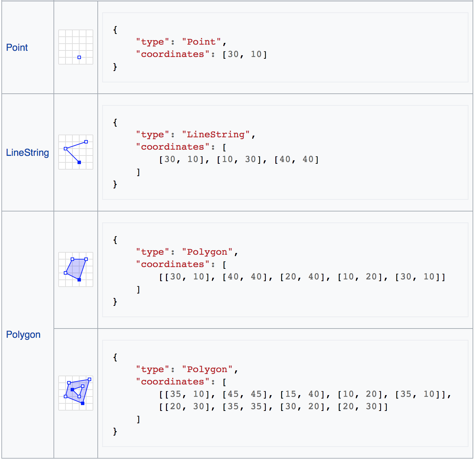476x460 pixels.
Task: Open the LineString link
Action: [x=27, y=152]
